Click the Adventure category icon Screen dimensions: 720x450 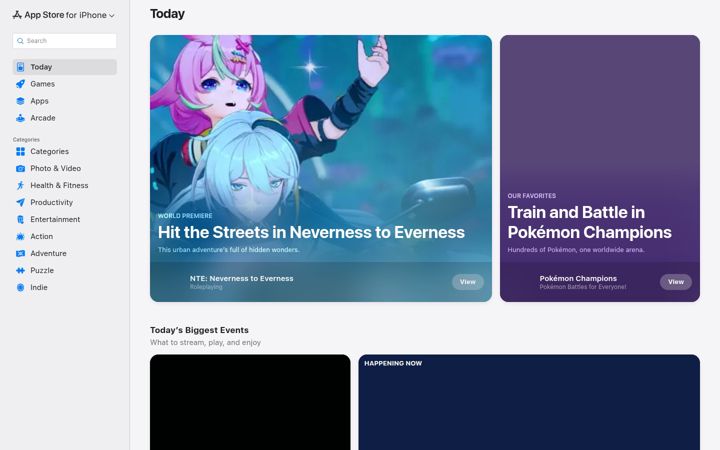[x=20, y=253]
